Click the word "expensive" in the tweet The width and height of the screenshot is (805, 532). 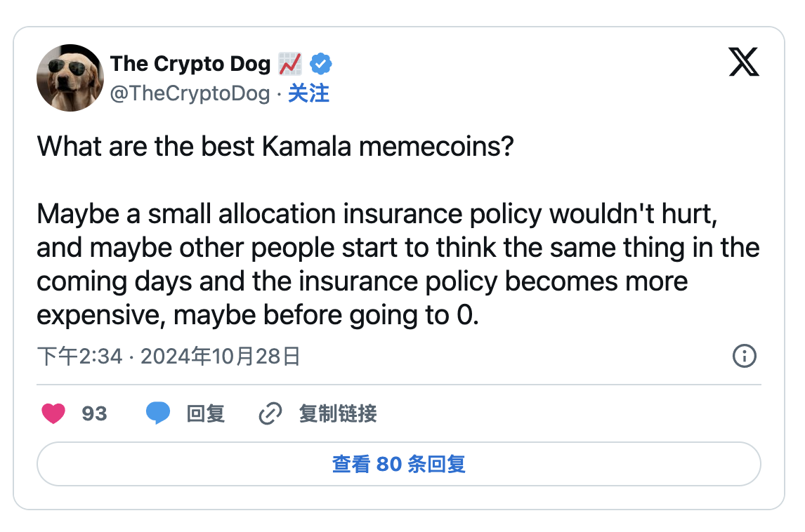pos(100,316)
